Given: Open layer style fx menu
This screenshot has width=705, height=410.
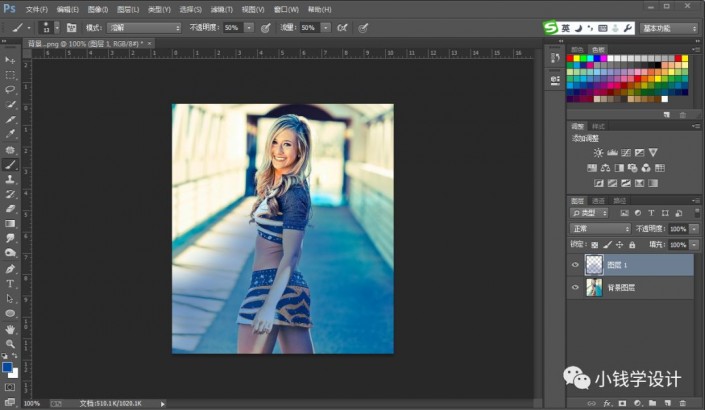Looking at the screenshot, I should click(x=607, y=403).
